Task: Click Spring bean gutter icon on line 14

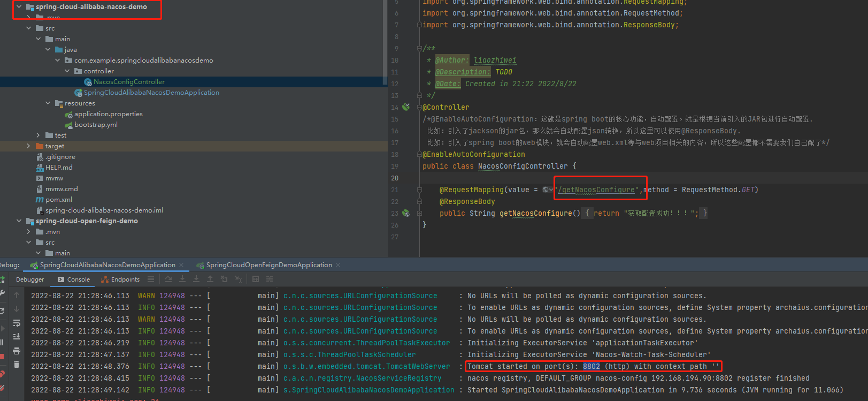Action: click(406, 107)
